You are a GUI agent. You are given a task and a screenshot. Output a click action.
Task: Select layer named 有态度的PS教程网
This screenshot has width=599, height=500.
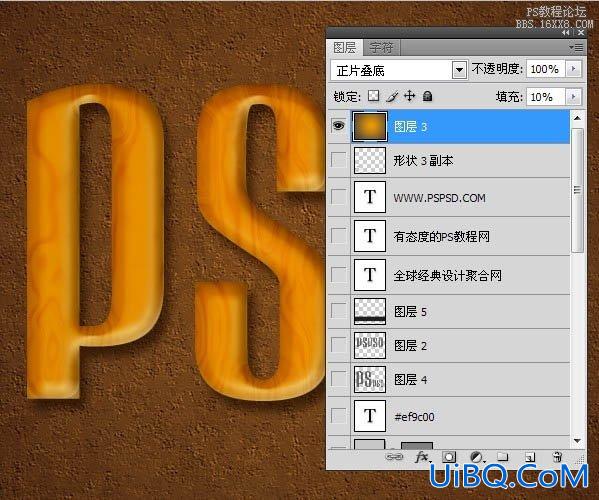pyautogui.click(x=442, y=236)
